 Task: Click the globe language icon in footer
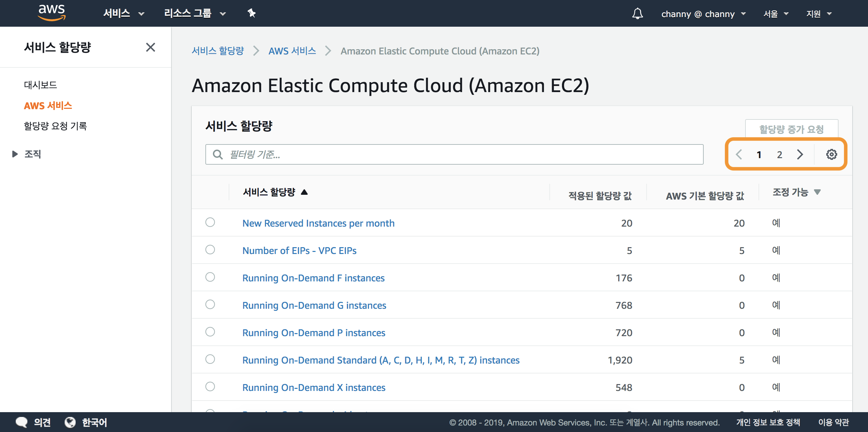(x=70, y=422)
